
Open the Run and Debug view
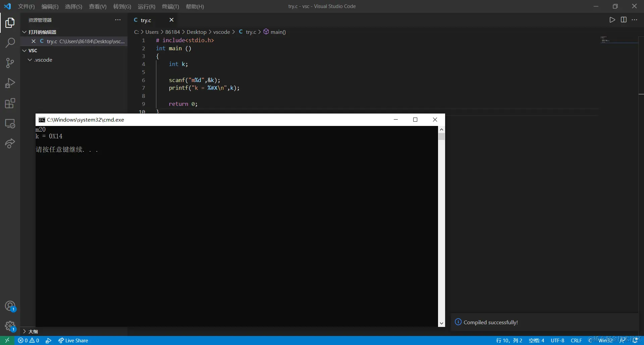pyautogui.click(x=10, y=83)
